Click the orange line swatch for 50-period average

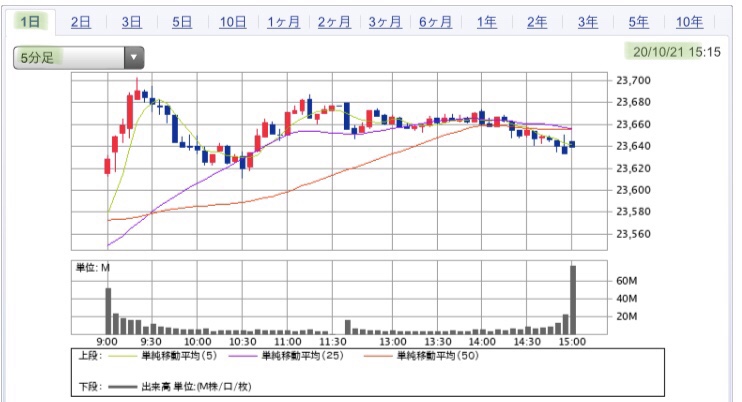coord(378,356)
